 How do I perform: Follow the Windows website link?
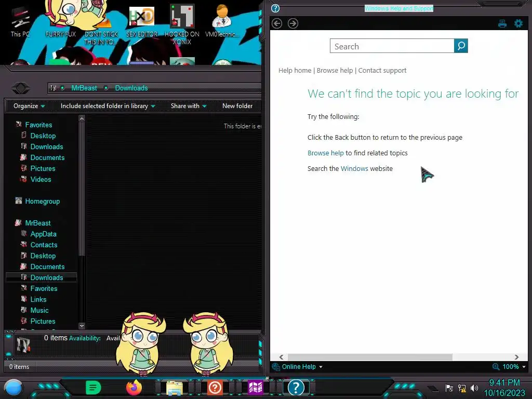tap(354, 169)
